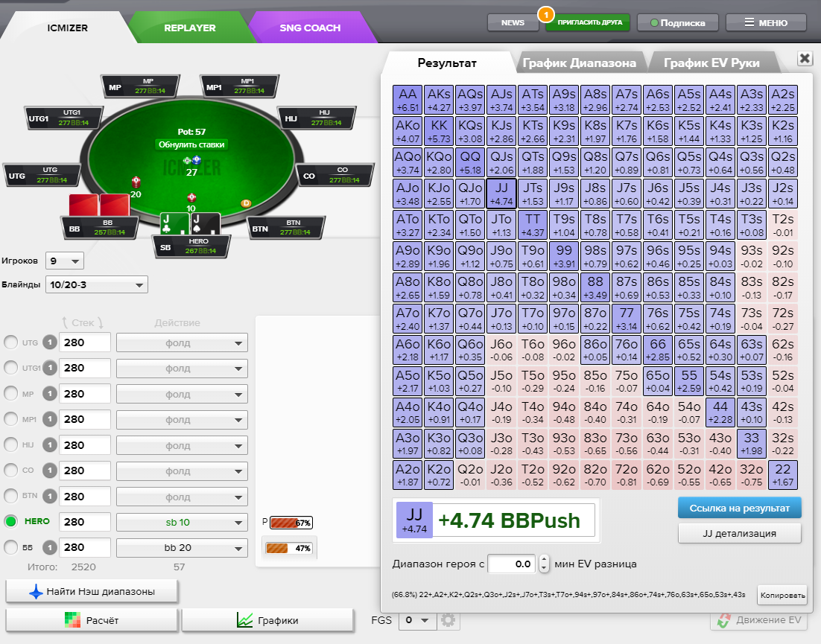The width and height of the screenshot is (821, 644).
Task: Click the number badge beside the BTN row
Action: click(50, 497)
